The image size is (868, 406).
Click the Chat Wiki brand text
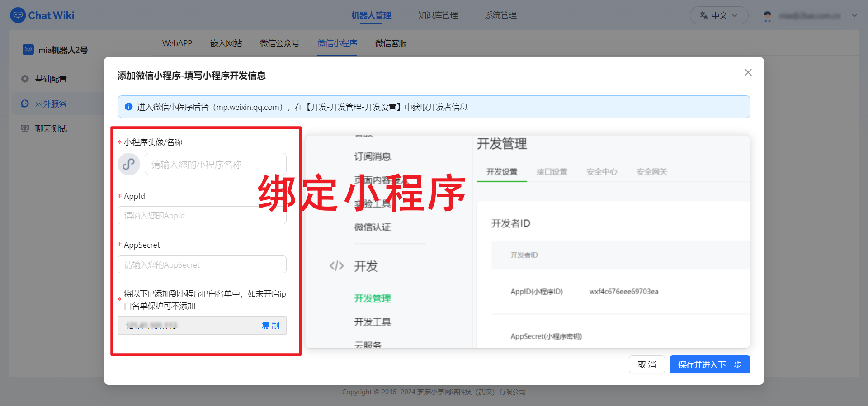point(51,15)
